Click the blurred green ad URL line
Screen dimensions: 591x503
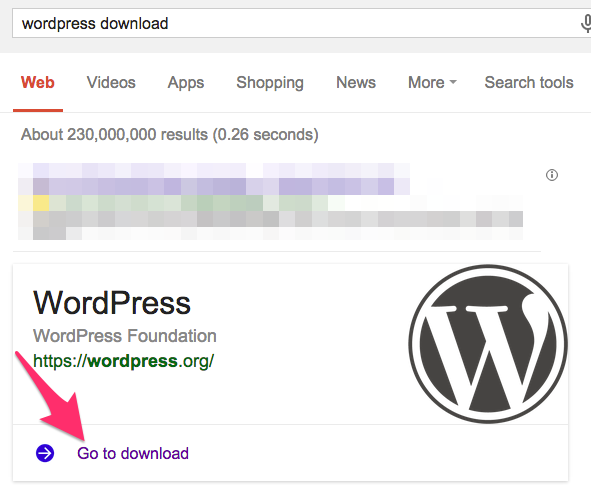click(181, 203)
